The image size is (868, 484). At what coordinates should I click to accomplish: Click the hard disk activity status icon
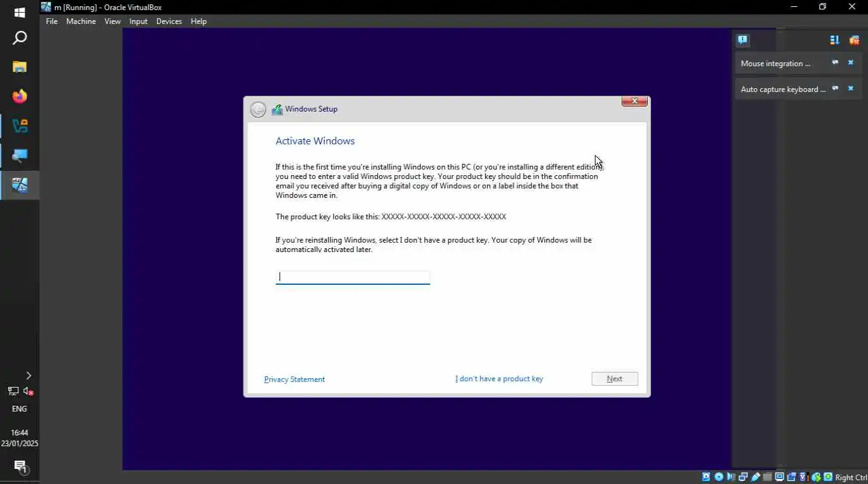pos(706,477)
